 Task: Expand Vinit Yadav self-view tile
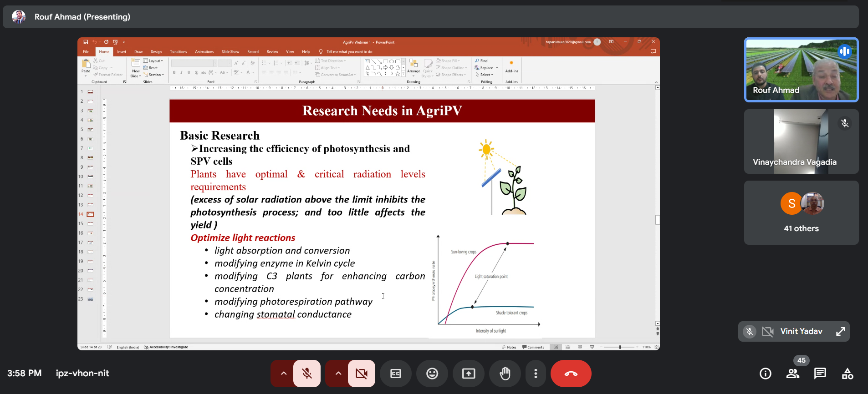[x=840, y=332]
